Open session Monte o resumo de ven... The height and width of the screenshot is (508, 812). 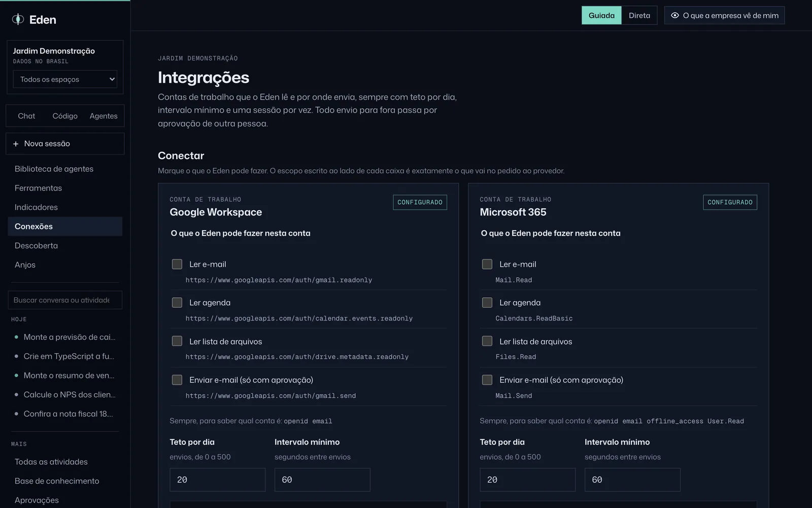click(65, 375)
